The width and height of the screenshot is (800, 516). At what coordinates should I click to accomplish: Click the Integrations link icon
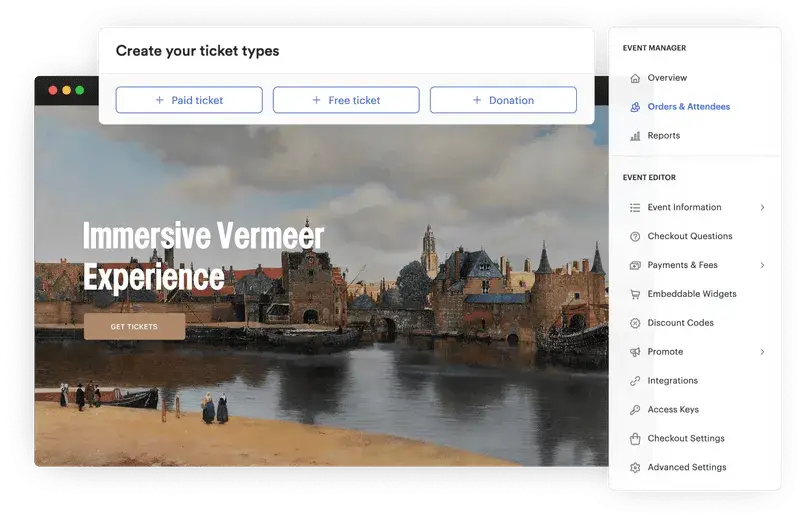[x=635, y=381]
